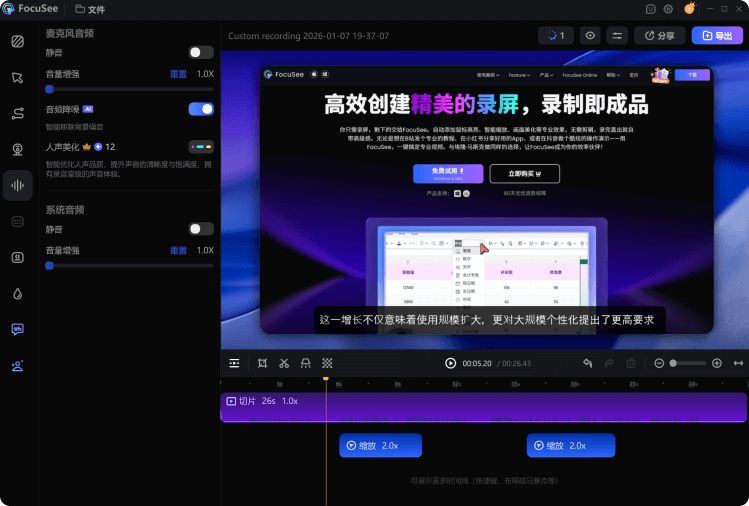Open the webcam settings sidebar icon

18,149
